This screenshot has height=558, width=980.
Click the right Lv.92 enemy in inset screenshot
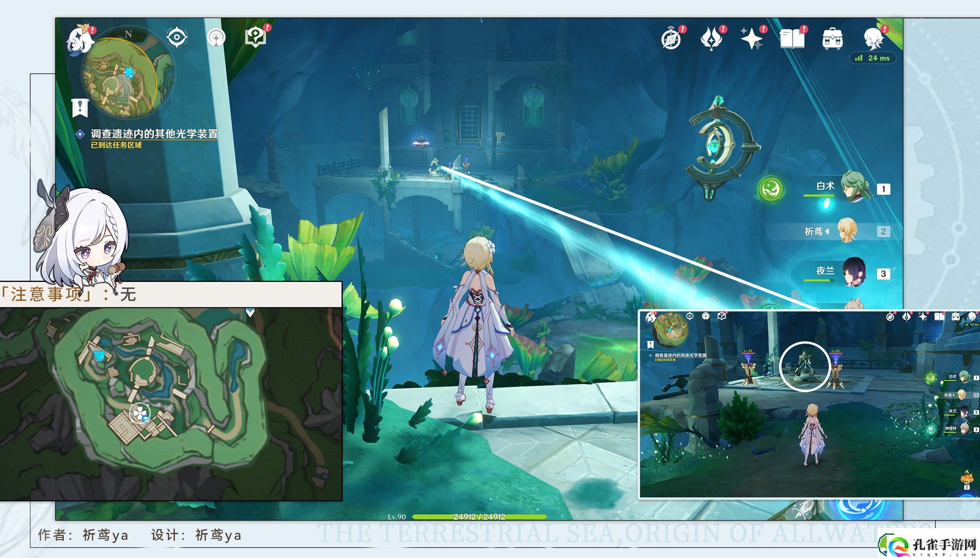(x=835, y=371)
